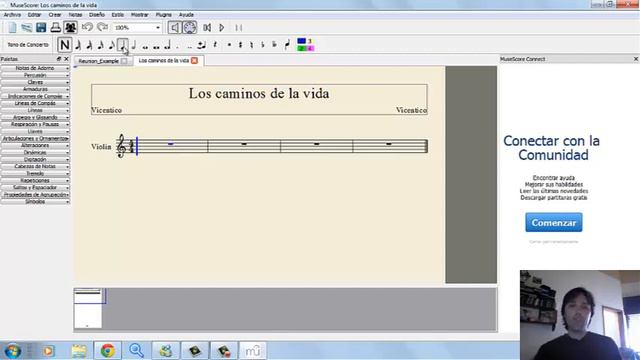Rewind playback to the start
The width and height of the screenshot is (640, 360).
[x=207, y=27]
